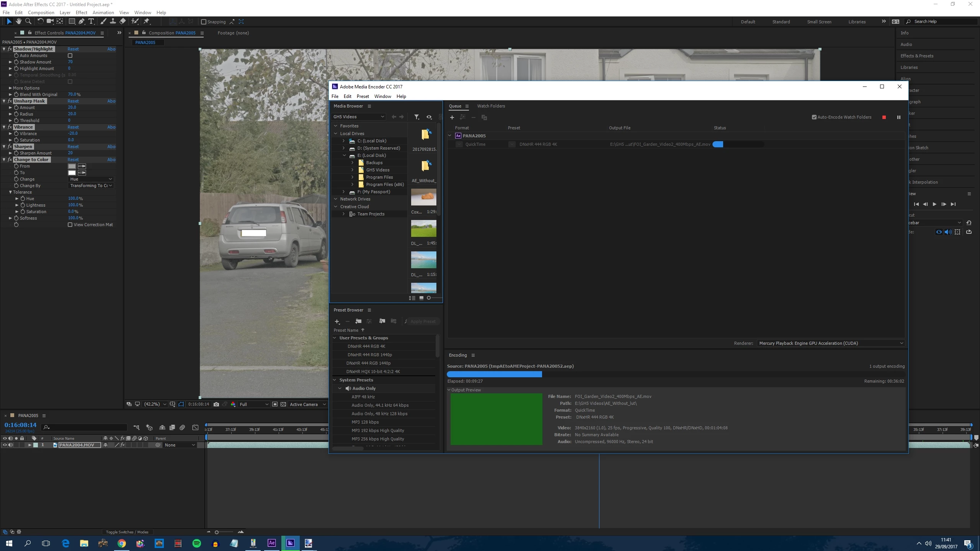980x551 pixels.
Task: Click the From color swatch
Action: 72,166
